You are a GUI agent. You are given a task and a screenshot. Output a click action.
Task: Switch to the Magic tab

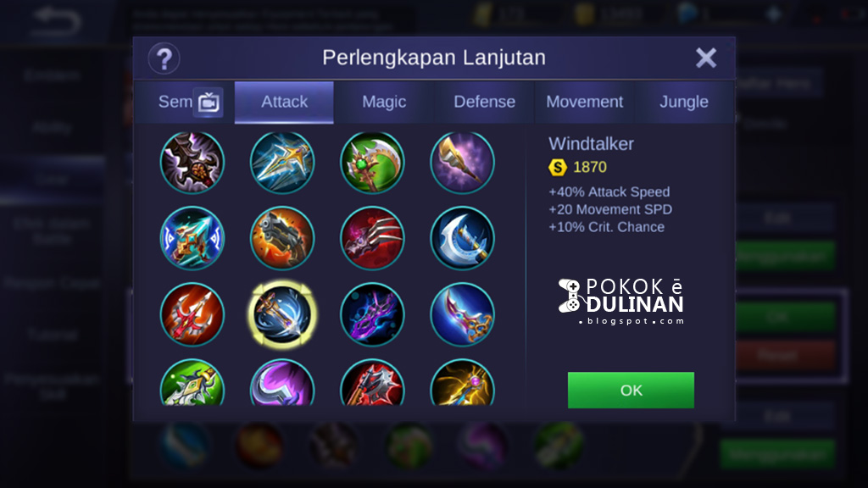tap(384, 102)
